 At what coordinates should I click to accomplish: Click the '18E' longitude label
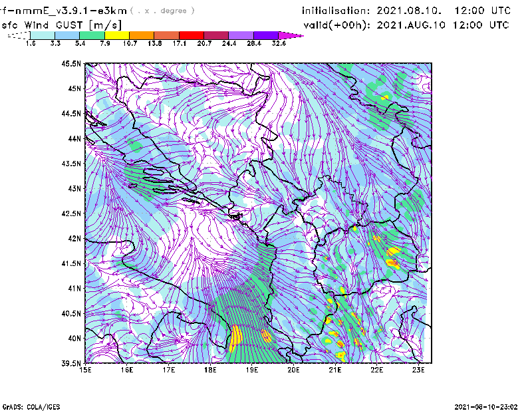[x=210, y=370]
